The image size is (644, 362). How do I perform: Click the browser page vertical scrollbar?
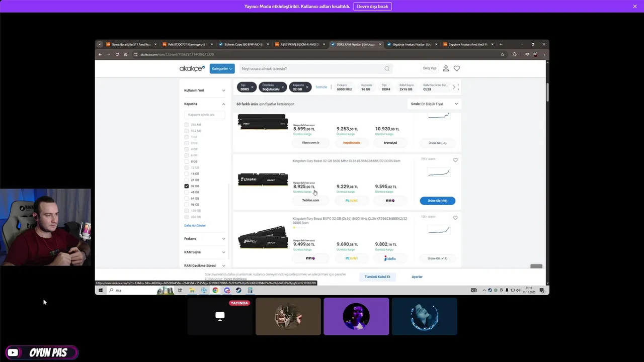[x=547, y=92]
